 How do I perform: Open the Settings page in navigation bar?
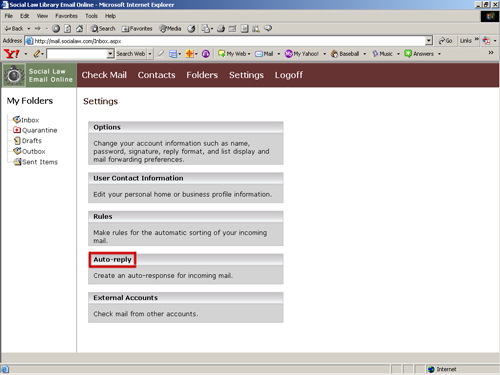coord(246,75)
